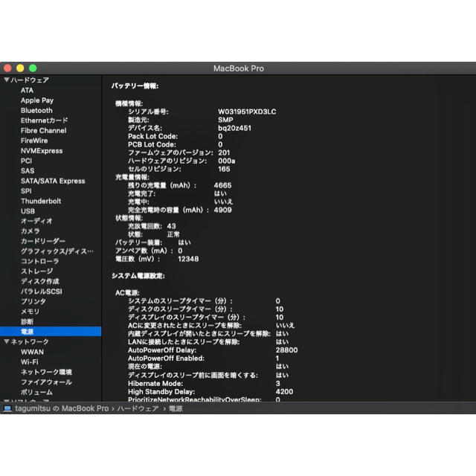
Task: Click the manufacturer value SMP
Action: [225, 120]
